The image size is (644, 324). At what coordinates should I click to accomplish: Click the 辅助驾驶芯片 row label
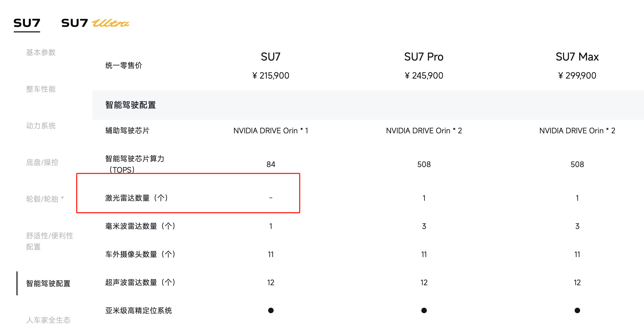click(127, 130)
